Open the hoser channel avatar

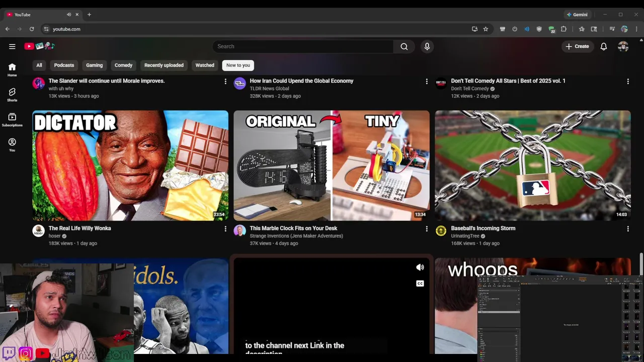39,231
